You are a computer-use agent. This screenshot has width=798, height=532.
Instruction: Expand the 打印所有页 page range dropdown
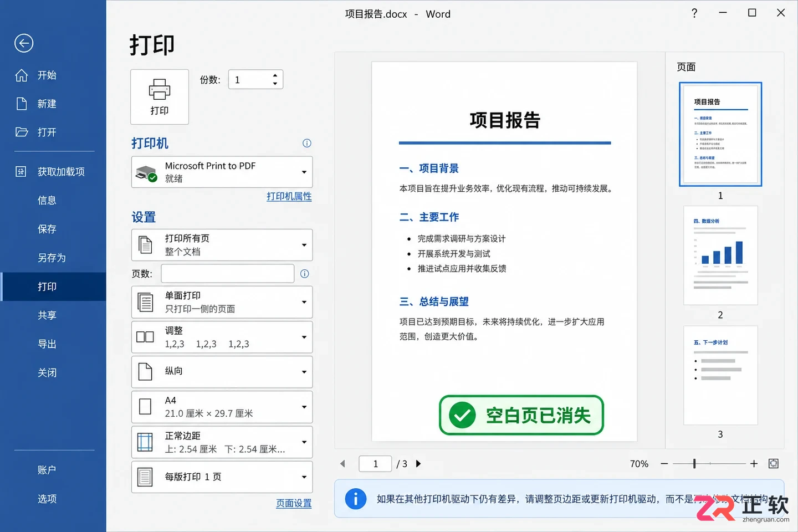[222, 245]
